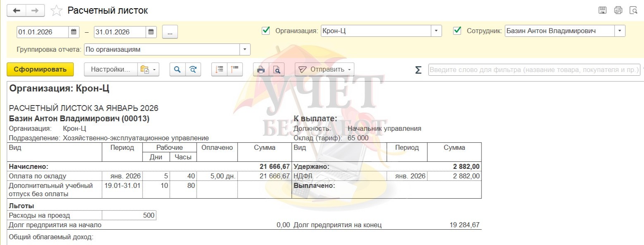Collapse all groups icon
644x245 pixels.
pyautogui.click(x=235, y=70)
